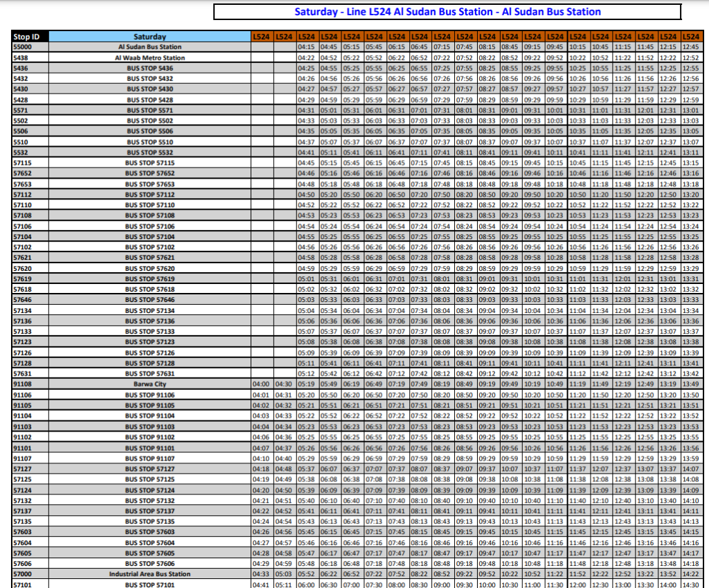Click the first L524 column header

click(x=261, y=37)
